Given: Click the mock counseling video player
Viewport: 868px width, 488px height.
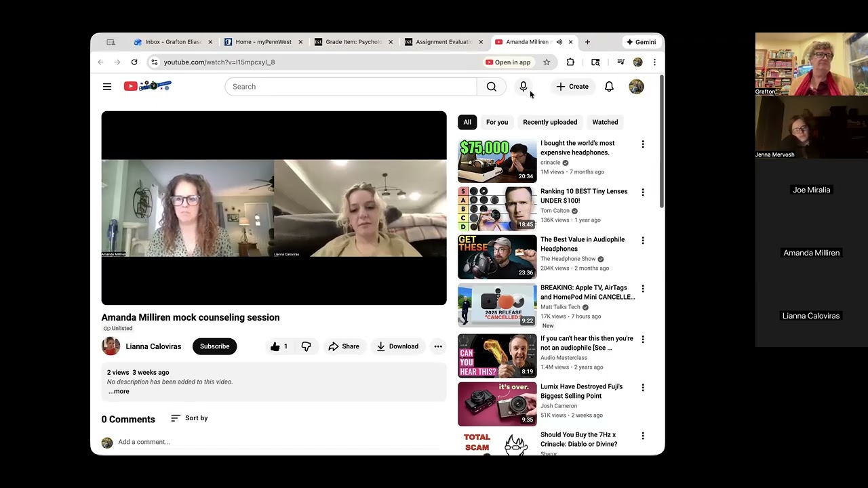Looking at the screenshot, I should point(274,208).
